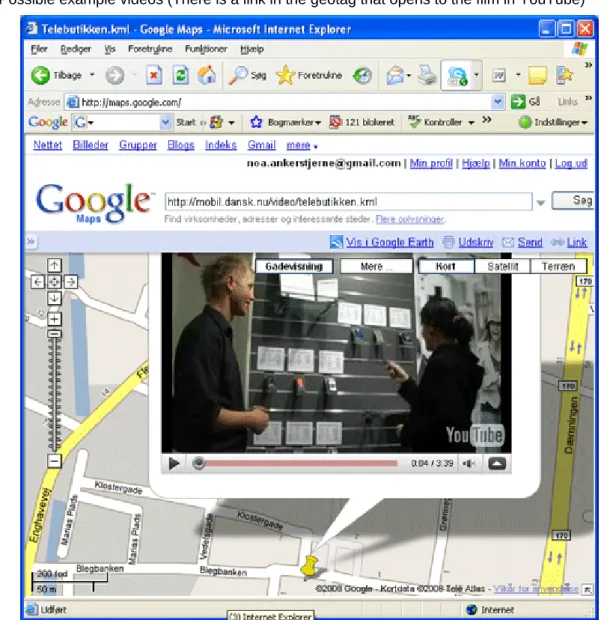This screenshot has width=607, height=620.
Task: Open the History globe icon
Action: tap(362, 76)
